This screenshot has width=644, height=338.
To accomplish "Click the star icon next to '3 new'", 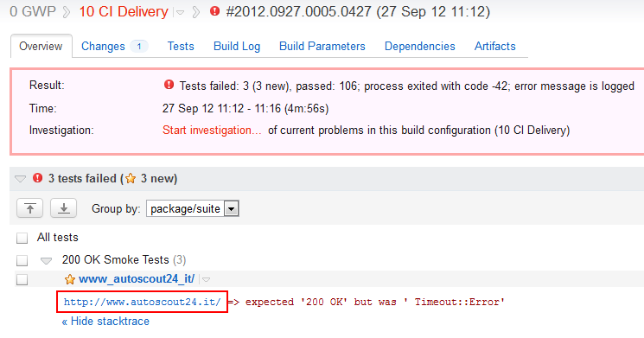I will (x=131, y=178).
